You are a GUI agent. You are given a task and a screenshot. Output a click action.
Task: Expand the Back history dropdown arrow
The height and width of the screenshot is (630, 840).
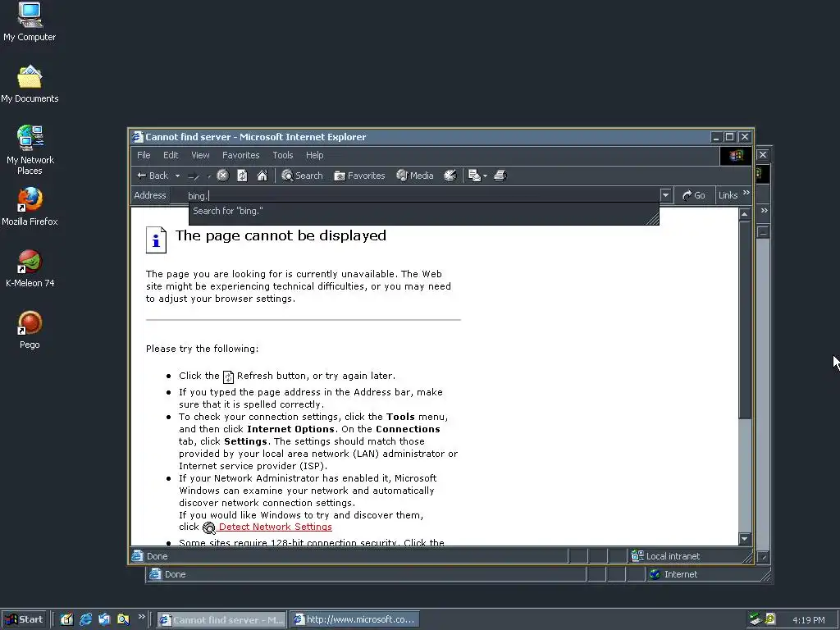pos(177,176)
